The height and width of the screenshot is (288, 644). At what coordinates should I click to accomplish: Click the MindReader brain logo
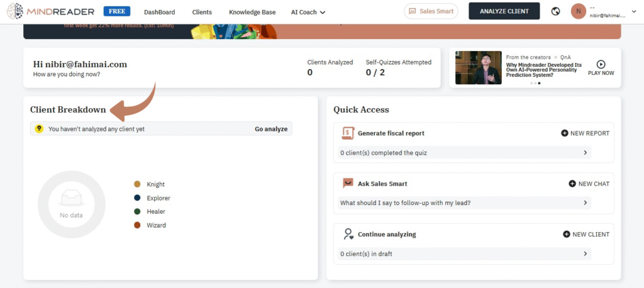[16, 11]
